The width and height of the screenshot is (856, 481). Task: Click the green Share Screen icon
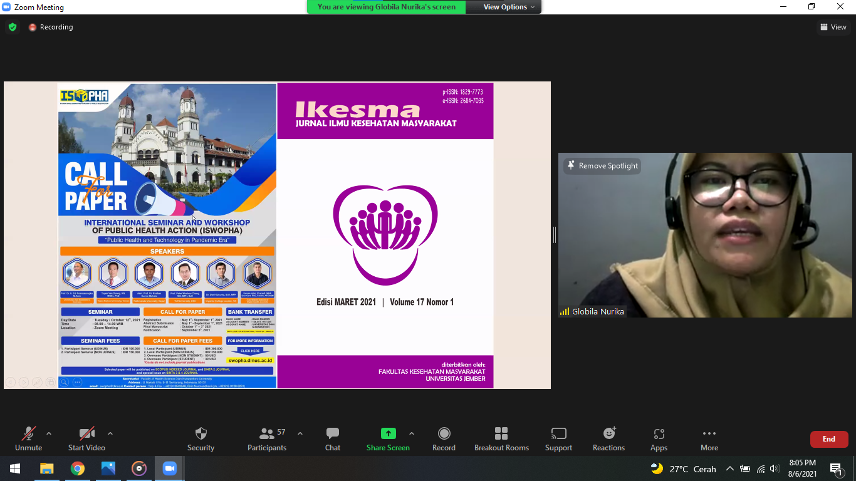pos(388,436)
